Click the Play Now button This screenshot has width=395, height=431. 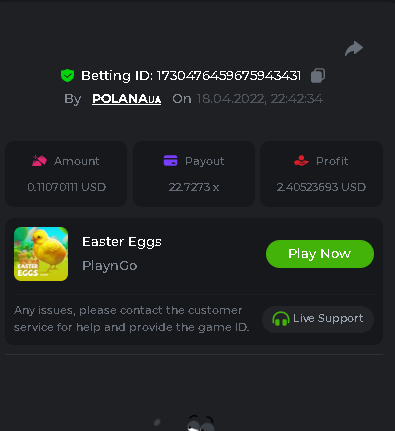click(x=320, y=254)
